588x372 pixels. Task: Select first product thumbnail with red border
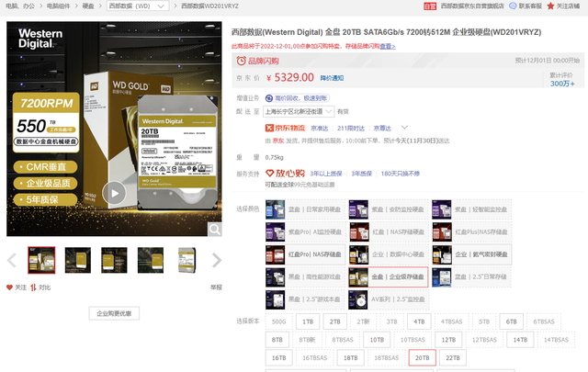pyautogui.click(x=41, y=260)
